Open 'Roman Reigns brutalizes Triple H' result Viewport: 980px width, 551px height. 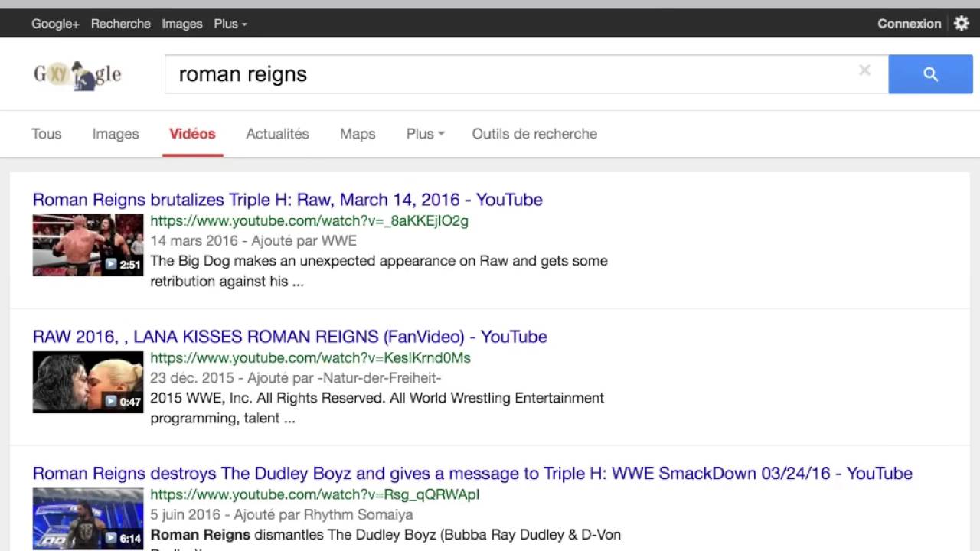(x=288, y=200)
